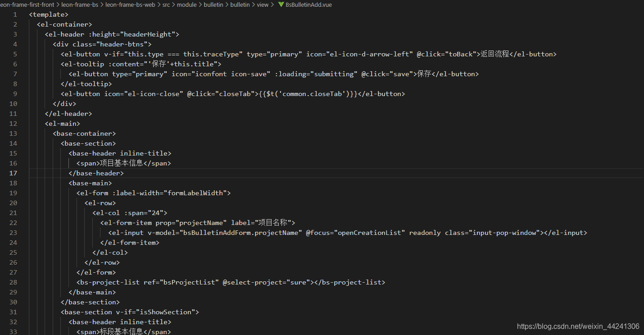
Task: Select the src breadcrumb item
Action: click(166, 5)
